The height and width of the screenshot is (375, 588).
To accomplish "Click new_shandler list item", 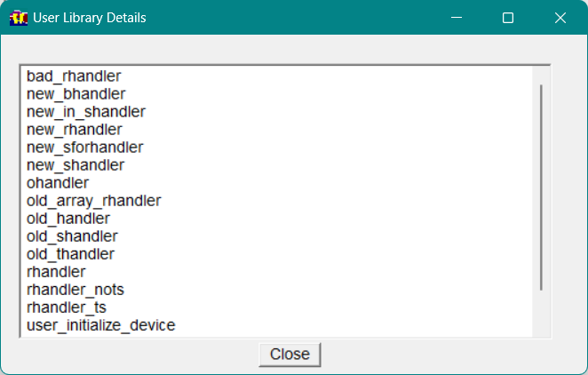I will pos(75,165).
